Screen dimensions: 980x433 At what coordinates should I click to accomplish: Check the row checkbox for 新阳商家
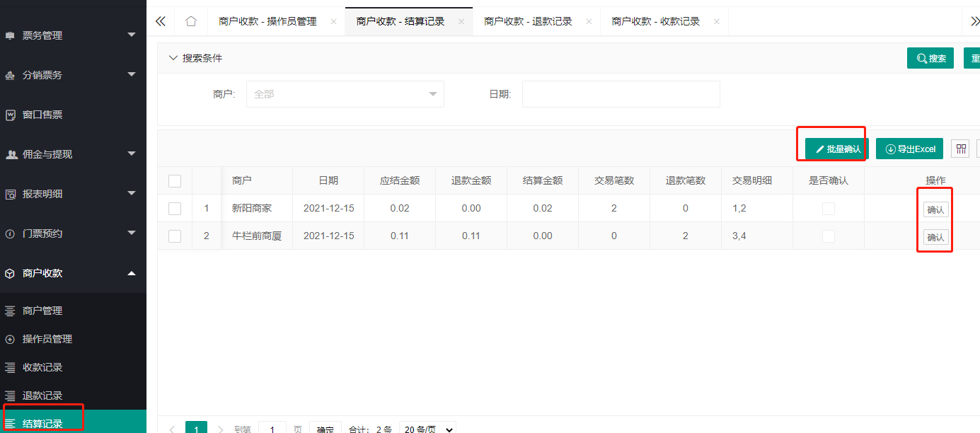pos(175,208)
